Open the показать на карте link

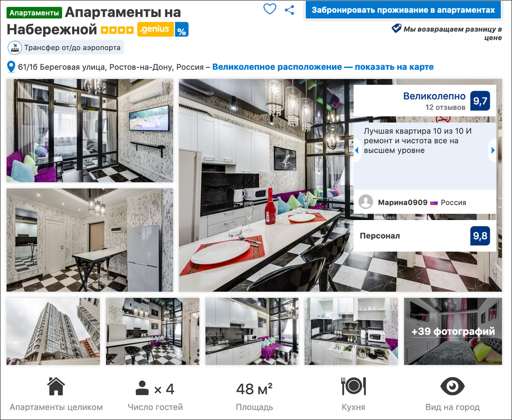coord(394,67)
